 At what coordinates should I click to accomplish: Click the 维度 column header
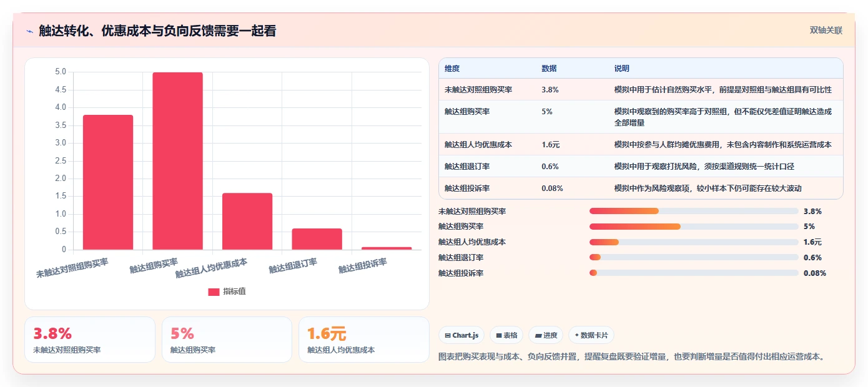coord(452,69)
